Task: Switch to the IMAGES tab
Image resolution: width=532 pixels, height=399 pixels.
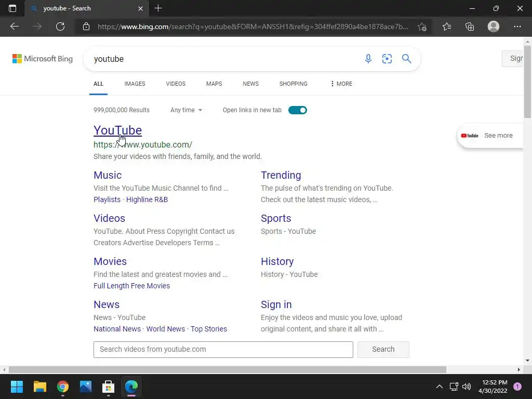Action: [x=135, y=84]
